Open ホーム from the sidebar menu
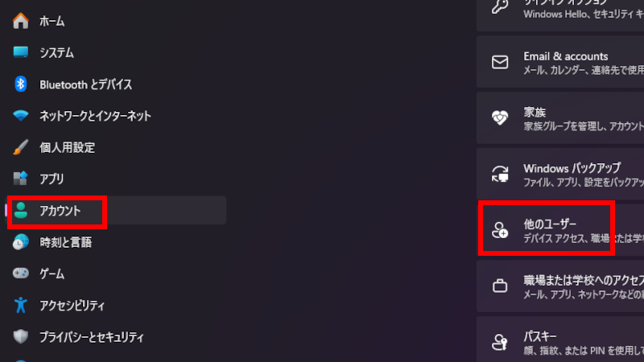Viewport: 644px width, 362px height. pyautogui.click(x=52, y=21)
